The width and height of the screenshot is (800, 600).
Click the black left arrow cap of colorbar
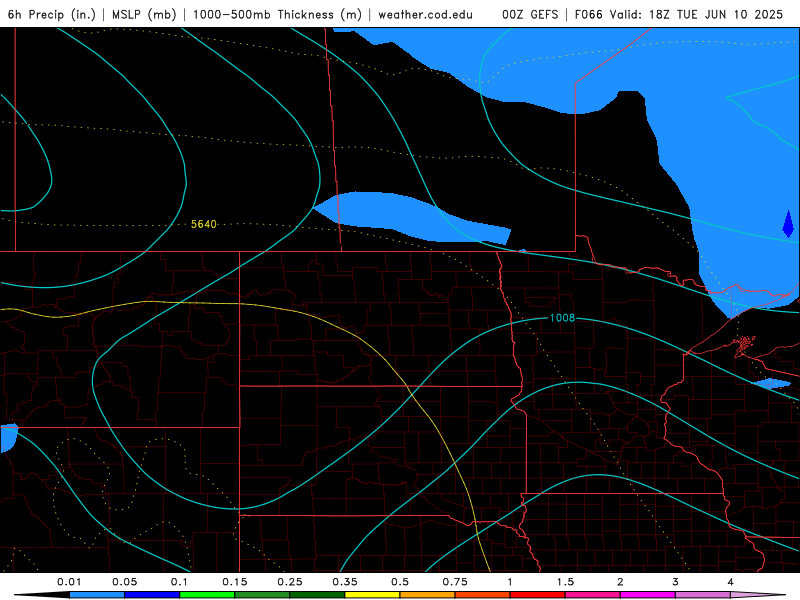click(x=42, y=595)
